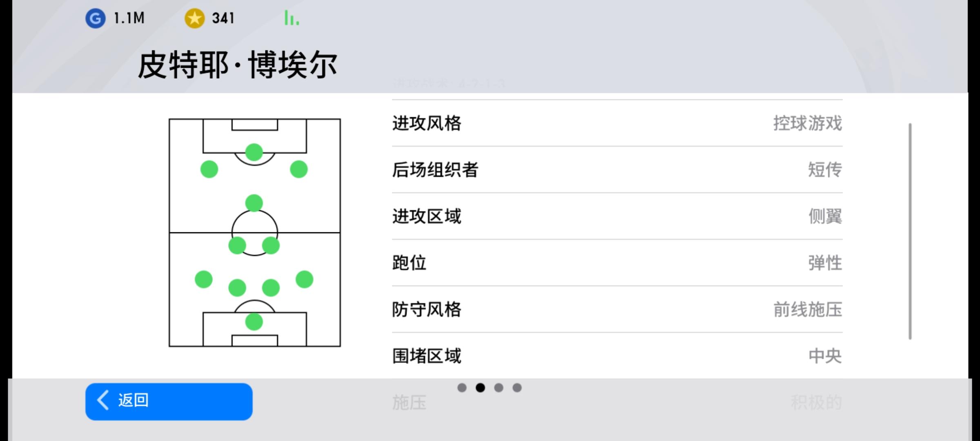Tap the blue GP currency icon

(95, 18)
